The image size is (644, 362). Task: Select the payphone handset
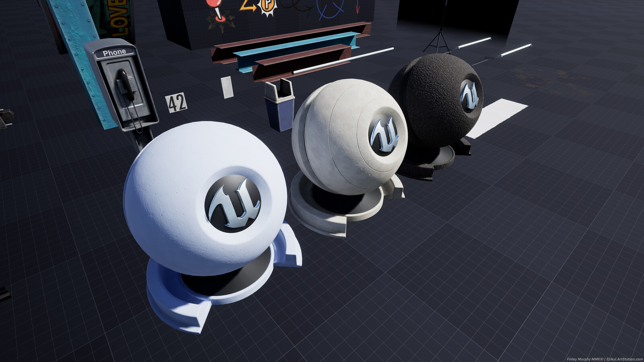126,86
